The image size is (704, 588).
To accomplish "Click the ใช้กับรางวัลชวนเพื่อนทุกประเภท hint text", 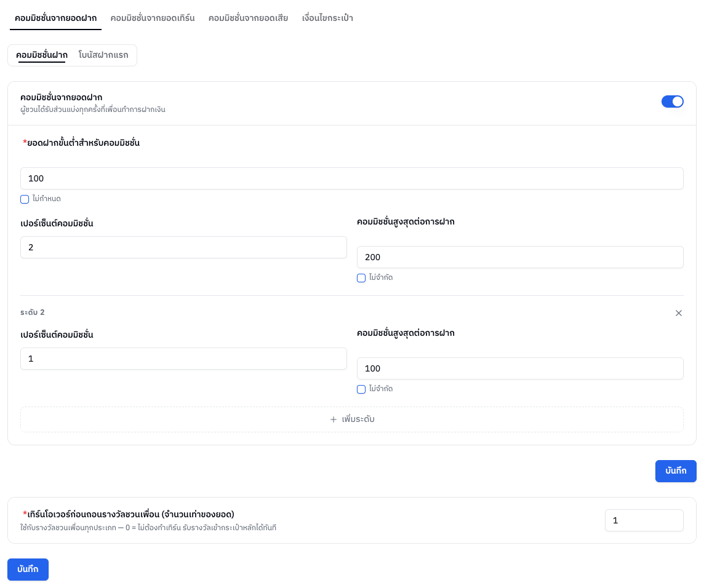I will [148, 528].
